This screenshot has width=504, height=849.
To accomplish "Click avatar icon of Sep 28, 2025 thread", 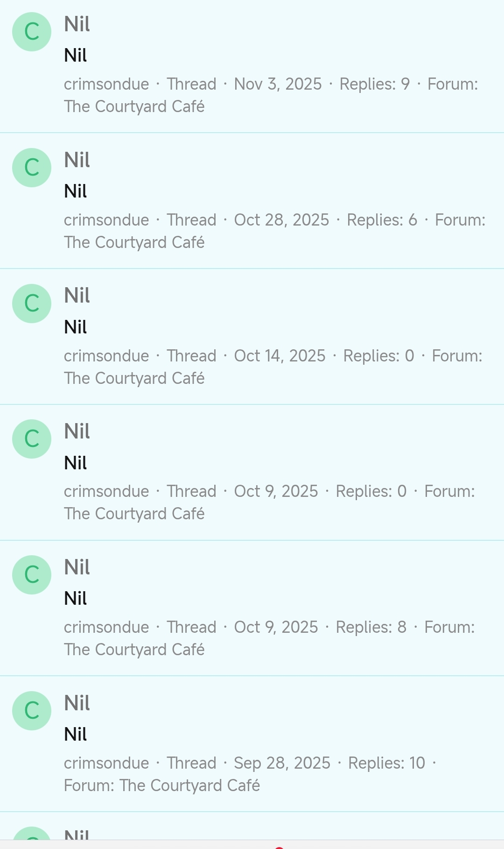I will point(32,711).
